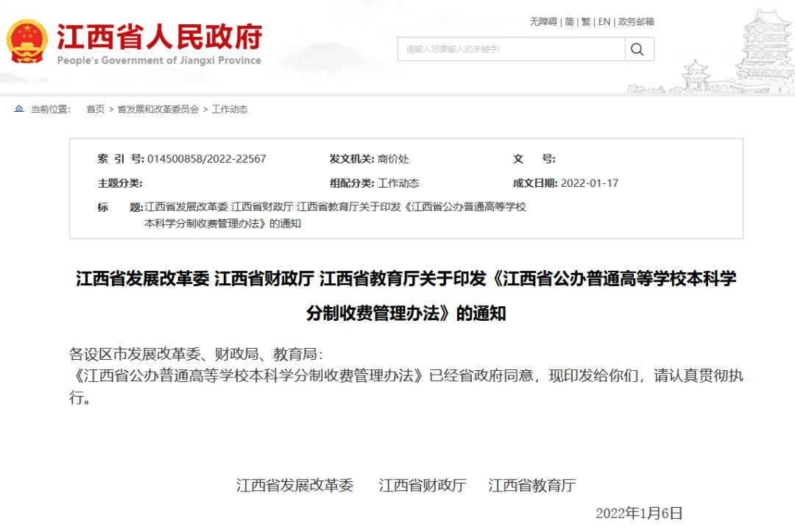This screenshot has height=532, width=795.
Task: Click the 文号 label
Action: click(x=534, y=159)
